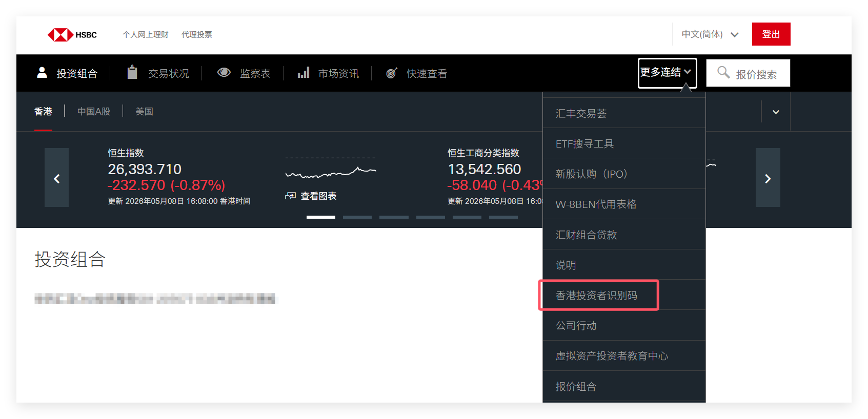The width and height of the screenshot is (868, 419).
Task: Open the 投资组合 nav item
Action: click(77, 74)
